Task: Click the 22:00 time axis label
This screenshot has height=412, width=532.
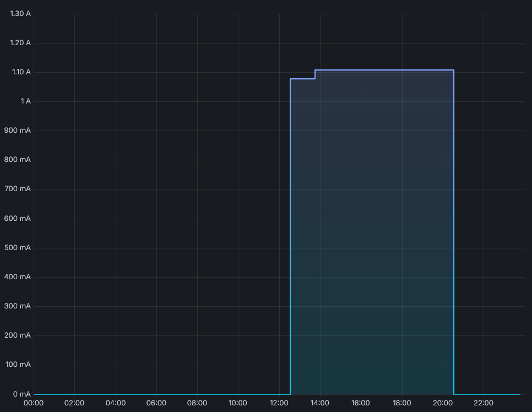Action: point(484,403)
